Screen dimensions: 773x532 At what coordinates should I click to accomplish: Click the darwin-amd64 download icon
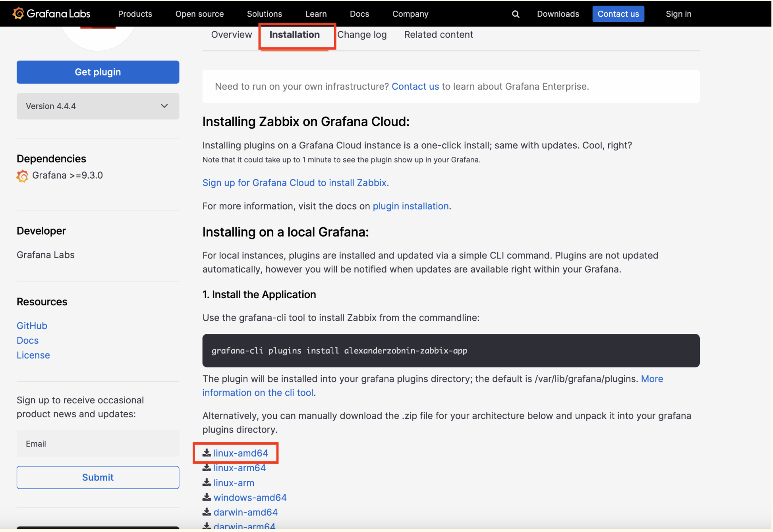point(207,512)
